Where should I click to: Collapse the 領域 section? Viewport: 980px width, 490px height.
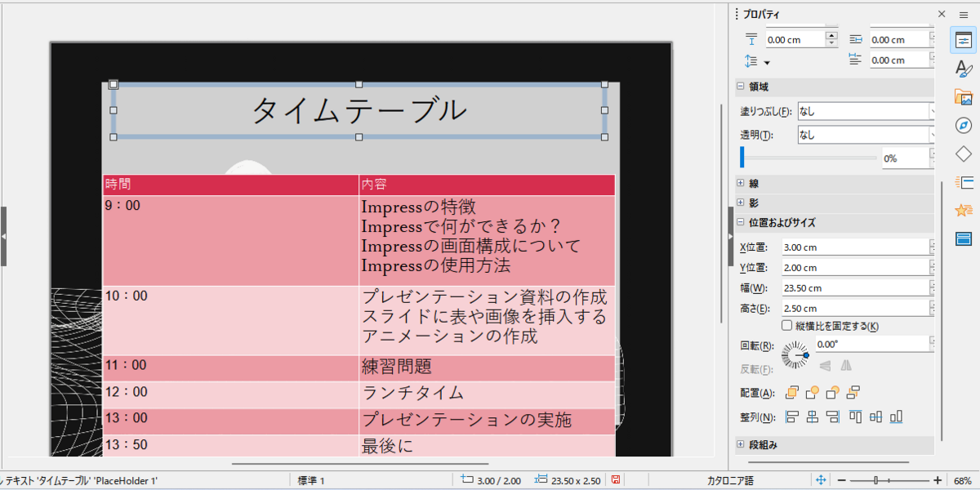[x=741, y=87]
